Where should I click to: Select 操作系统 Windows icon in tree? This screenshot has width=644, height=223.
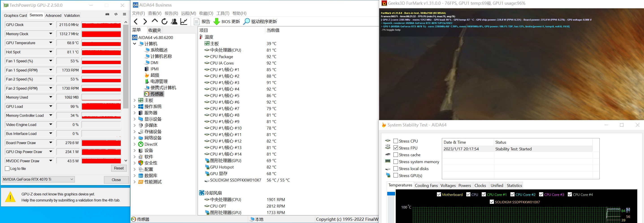[x=141, y=106]
